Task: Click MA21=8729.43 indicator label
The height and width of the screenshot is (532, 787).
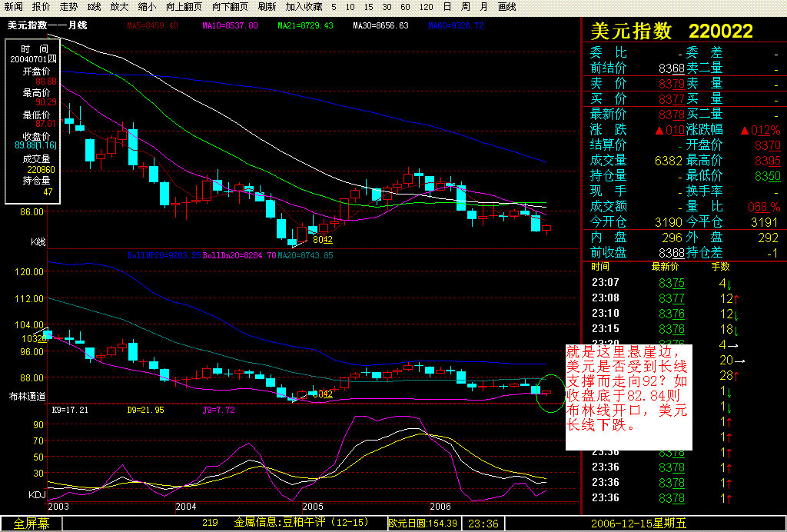Action: (x=305, y=25)
